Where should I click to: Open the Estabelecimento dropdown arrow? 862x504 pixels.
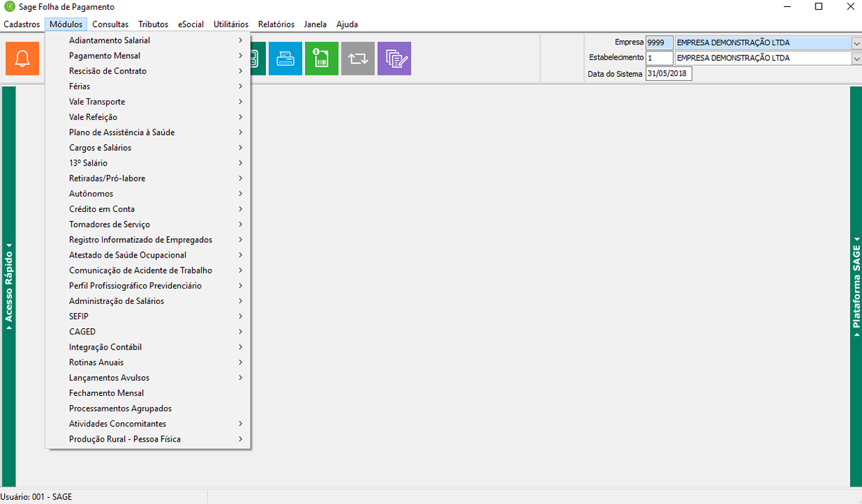[x=856, y=58]
